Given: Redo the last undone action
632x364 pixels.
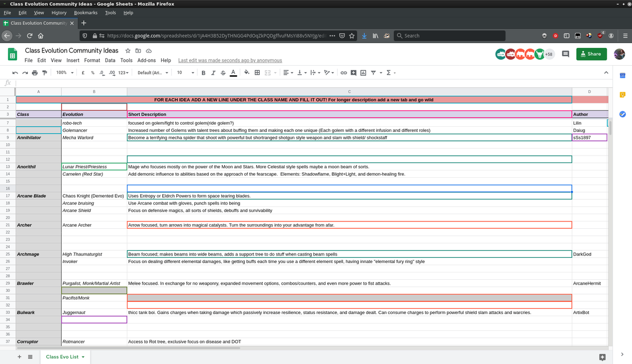Looking at the screenshot, I should coord(25,73).
